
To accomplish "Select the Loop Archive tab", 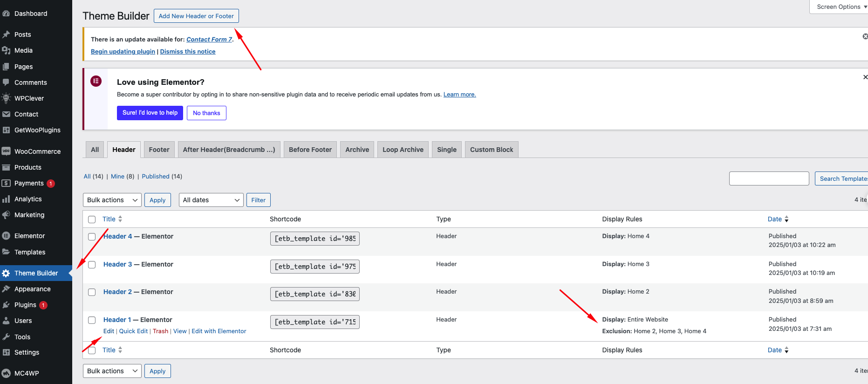I will pos(403,150).
